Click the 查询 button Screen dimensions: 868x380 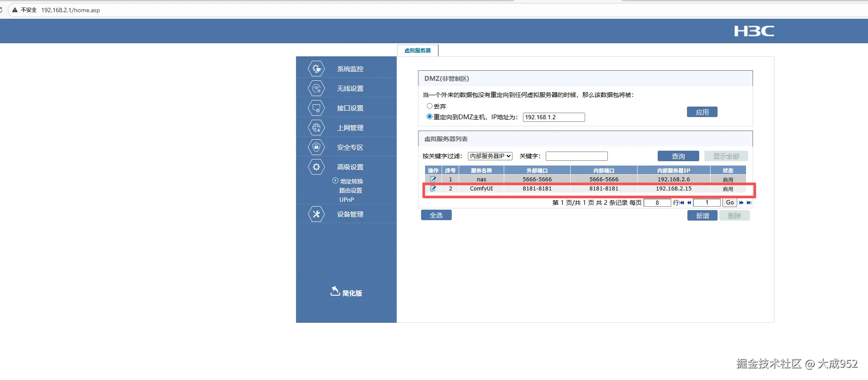coord(678,156)
